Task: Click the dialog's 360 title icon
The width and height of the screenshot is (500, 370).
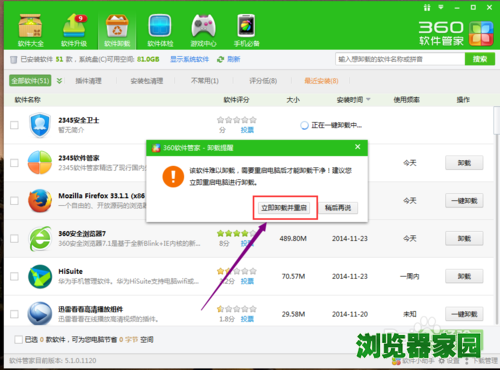Action: click(156, 148)
